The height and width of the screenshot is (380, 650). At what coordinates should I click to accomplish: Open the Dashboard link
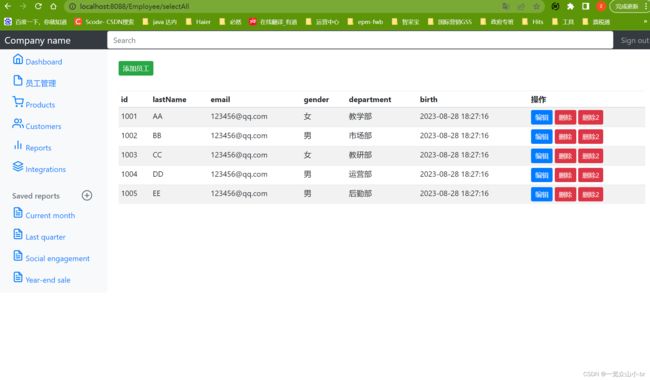click(44, 62)
